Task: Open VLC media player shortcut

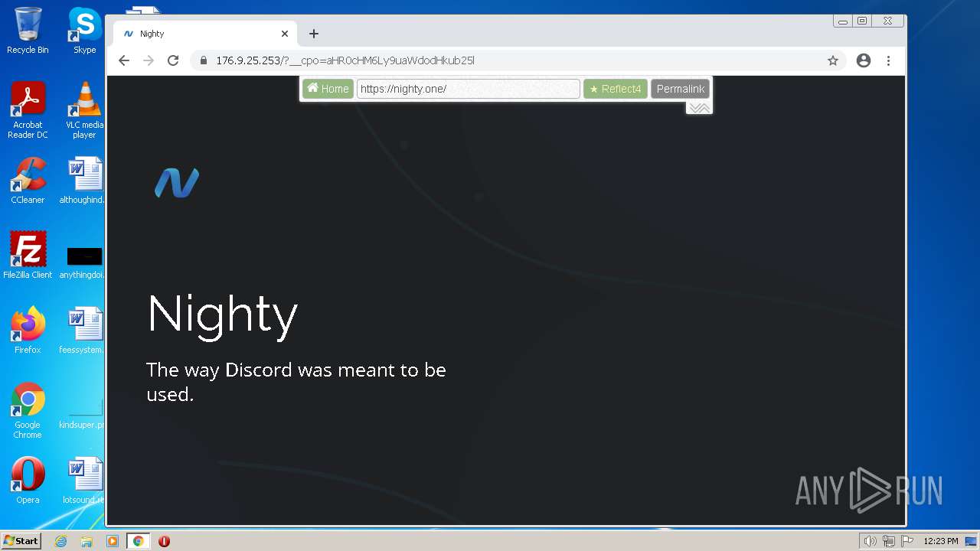Action: tap(84, 110)
